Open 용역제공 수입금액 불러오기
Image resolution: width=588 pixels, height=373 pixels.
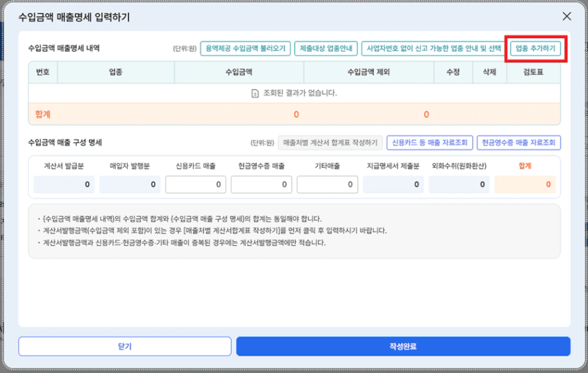click(245, 49)
